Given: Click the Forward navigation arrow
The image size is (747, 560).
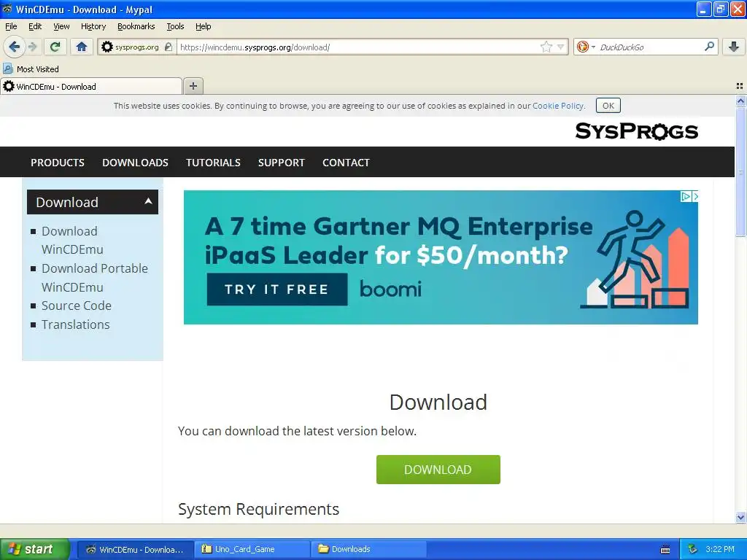Looking at the screenshot, I should coord(33,47).
